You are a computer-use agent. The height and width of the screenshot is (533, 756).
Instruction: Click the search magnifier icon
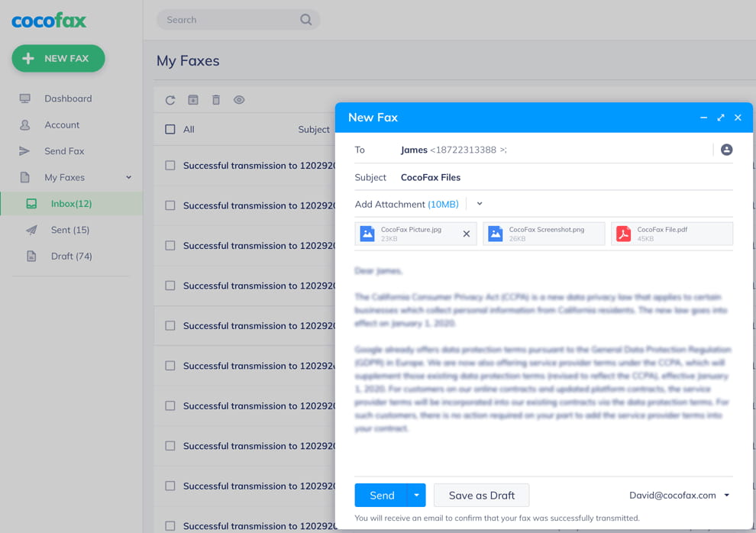[305, 20]
